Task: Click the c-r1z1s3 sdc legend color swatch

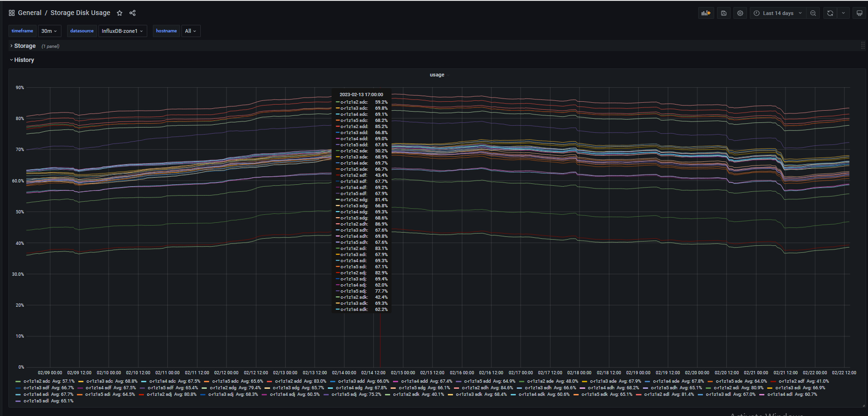Action: 81,381
